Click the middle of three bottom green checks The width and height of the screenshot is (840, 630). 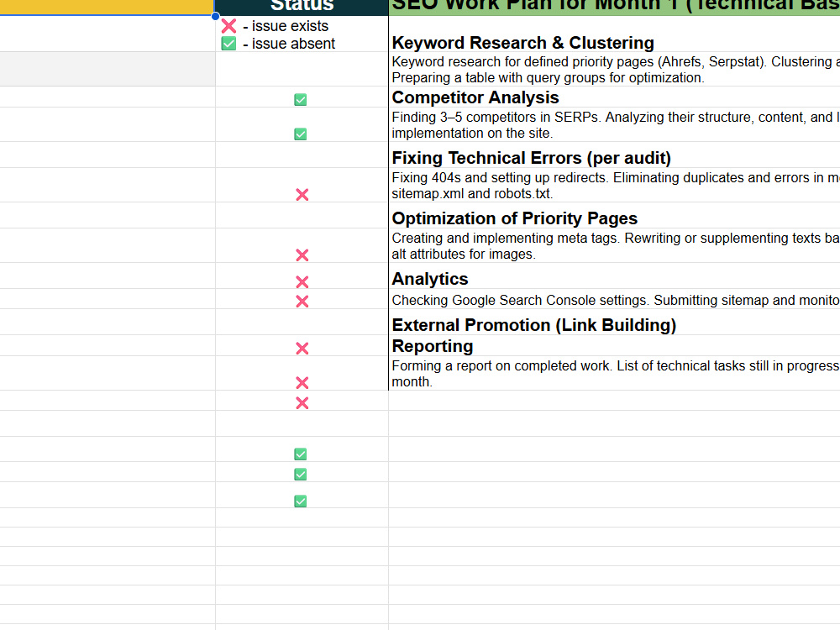[301, 474]
